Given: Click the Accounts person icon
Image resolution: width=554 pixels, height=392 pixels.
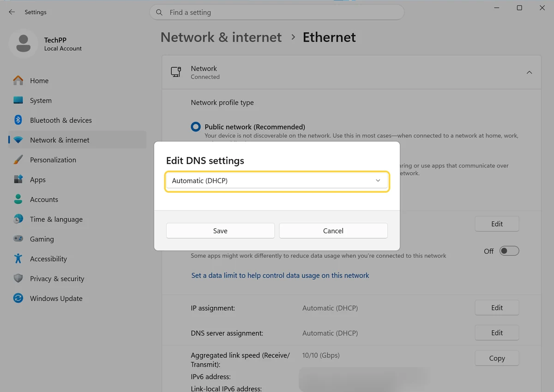Looking at the screenshot, I should (x=18, y=199).
